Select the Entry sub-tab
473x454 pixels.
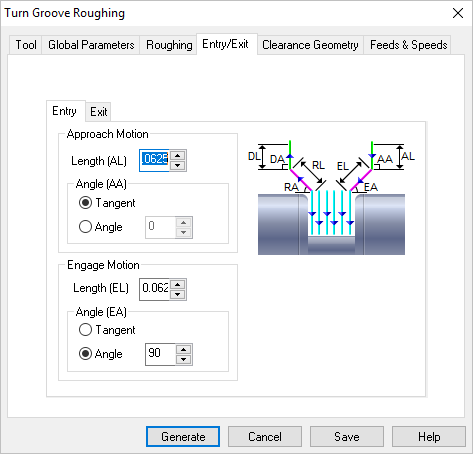[x=65, y=111]
